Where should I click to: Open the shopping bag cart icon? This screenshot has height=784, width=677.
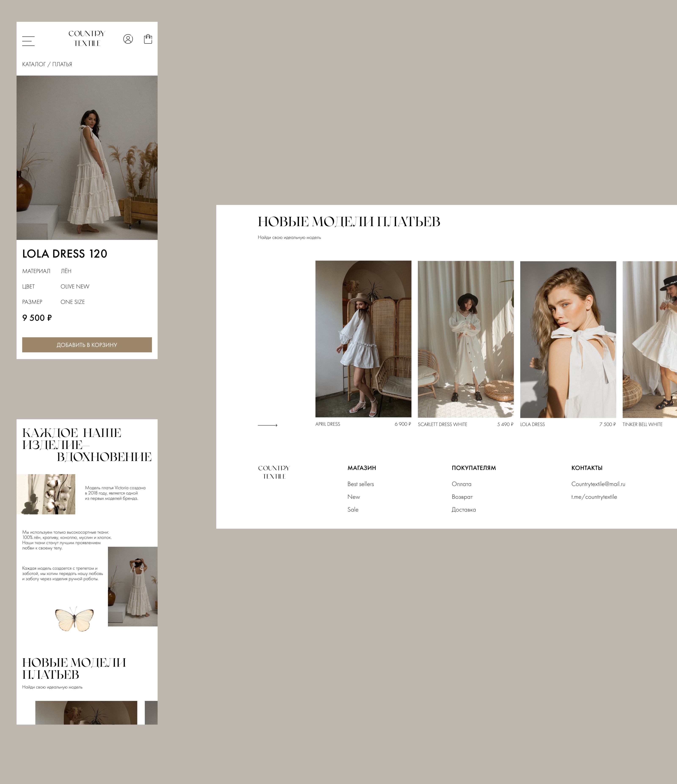(148, 39)
